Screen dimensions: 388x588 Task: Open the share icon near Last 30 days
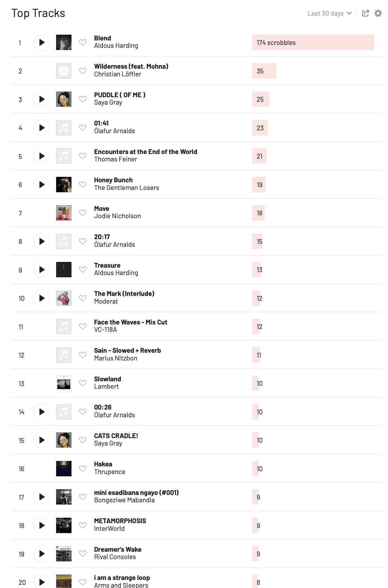point(365,13)
